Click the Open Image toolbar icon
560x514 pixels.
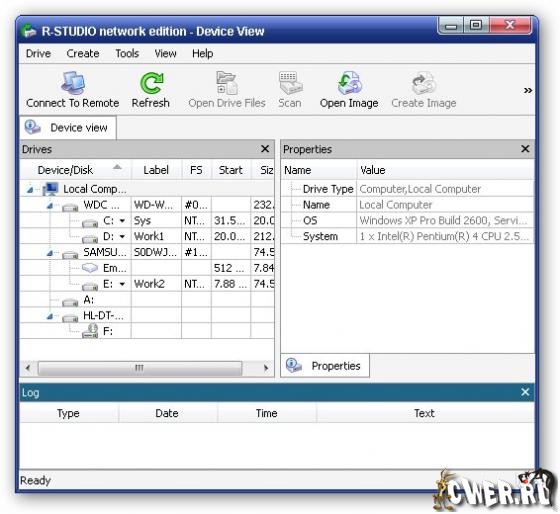point(349,83)
